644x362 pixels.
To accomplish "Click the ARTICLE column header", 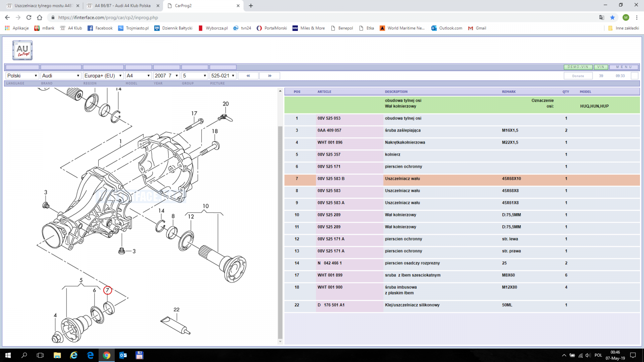I will 324,92.
